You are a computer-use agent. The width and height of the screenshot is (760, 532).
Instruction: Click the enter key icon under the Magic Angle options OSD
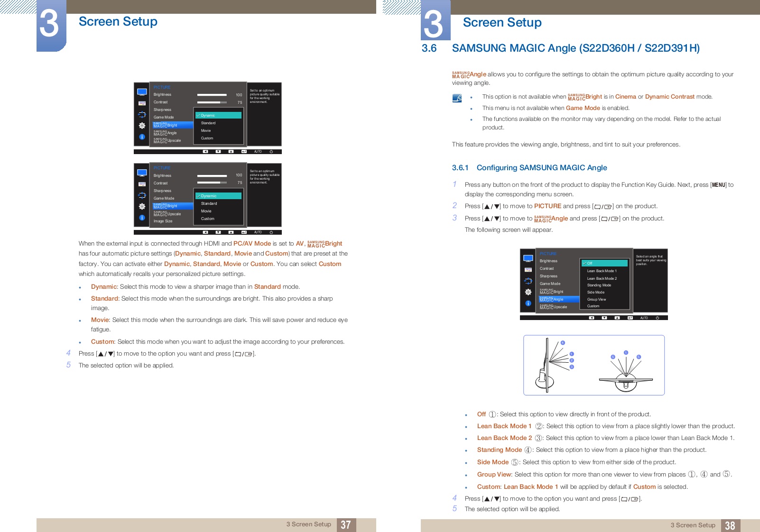pos(630,318)
